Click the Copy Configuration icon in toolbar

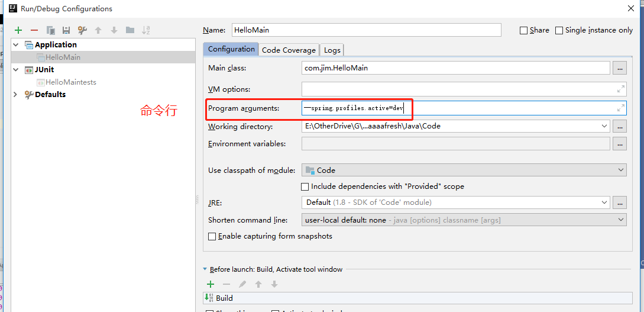click(x=51, y=30)
